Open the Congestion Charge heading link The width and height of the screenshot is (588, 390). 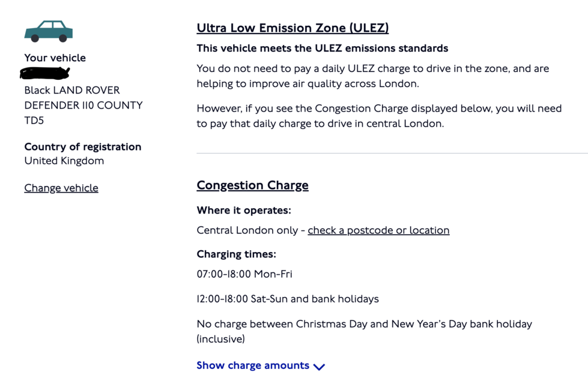point(252,185)
